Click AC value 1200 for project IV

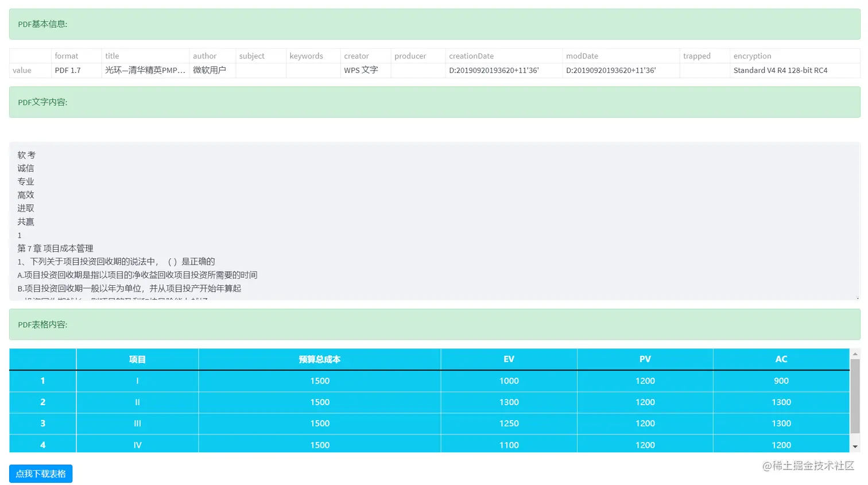pos(781,445)
